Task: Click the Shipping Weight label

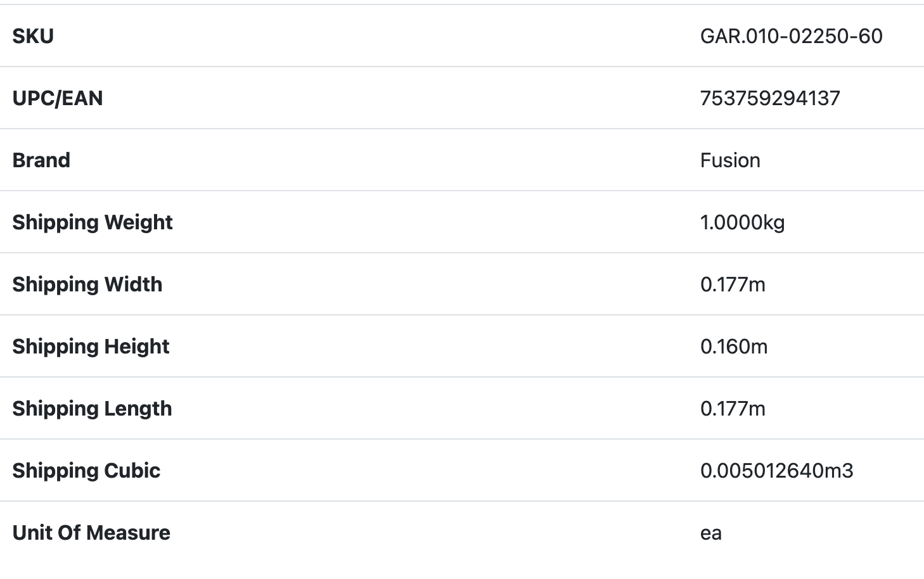Action: point(93,222)
